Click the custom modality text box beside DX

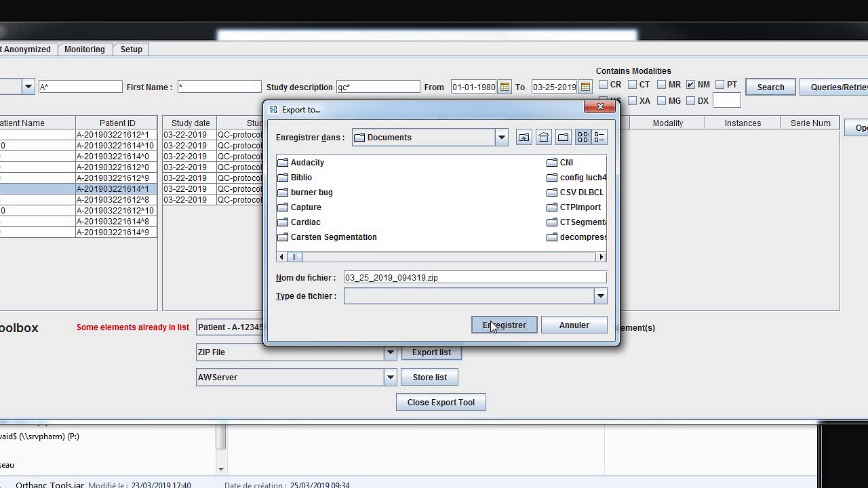726,100
